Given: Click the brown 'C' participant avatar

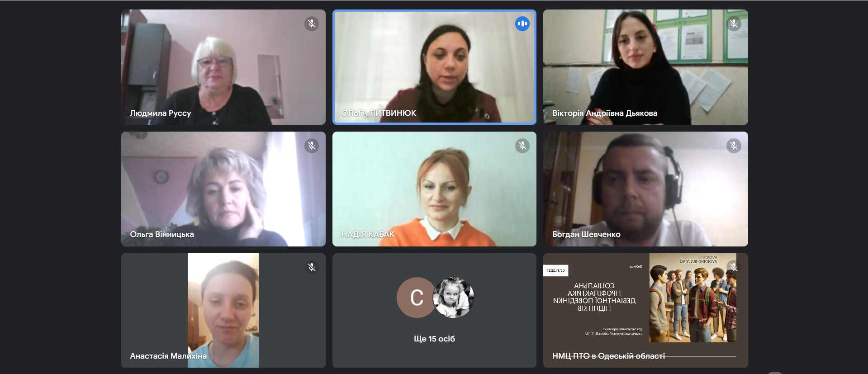Looking at the screenshot, I should (417, 298).
